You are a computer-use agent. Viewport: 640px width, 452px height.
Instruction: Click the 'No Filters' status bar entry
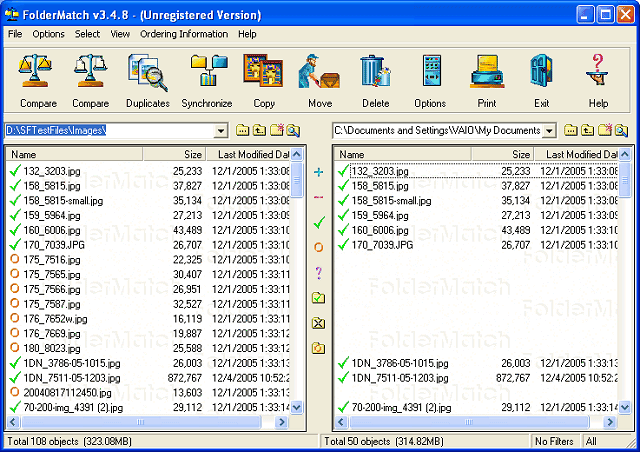coord(554,441)
